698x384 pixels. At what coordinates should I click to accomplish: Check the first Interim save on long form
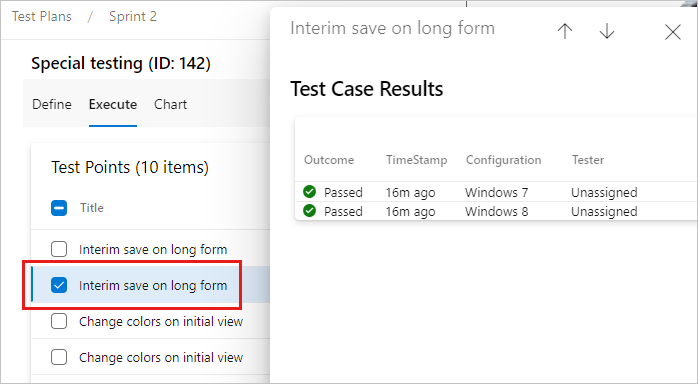coord(59,249)
